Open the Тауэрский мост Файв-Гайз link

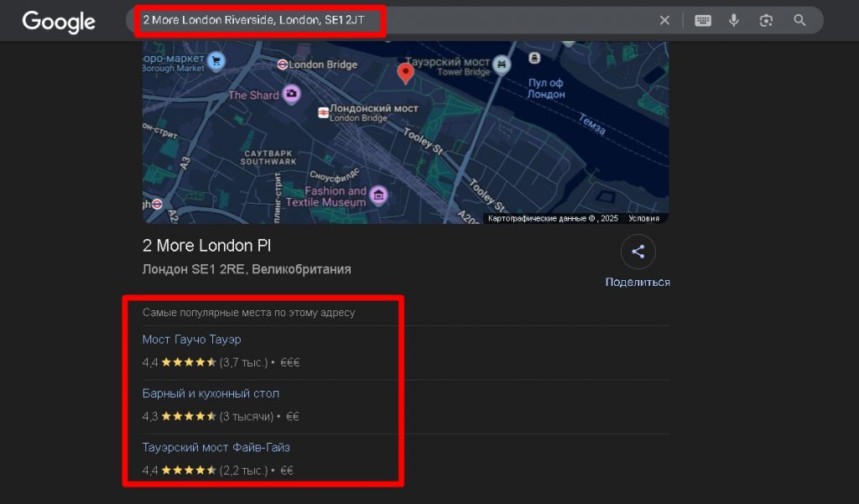[216, 447]
